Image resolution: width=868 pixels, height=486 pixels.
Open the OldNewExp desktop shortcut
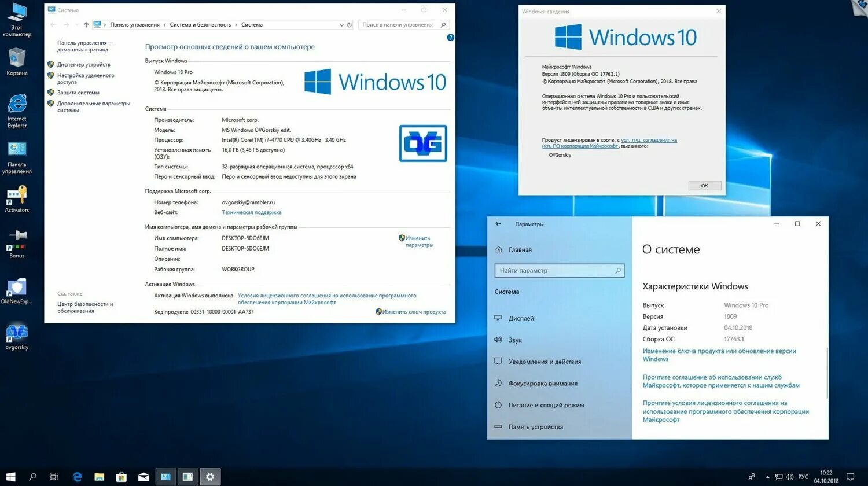coord(17,291)
